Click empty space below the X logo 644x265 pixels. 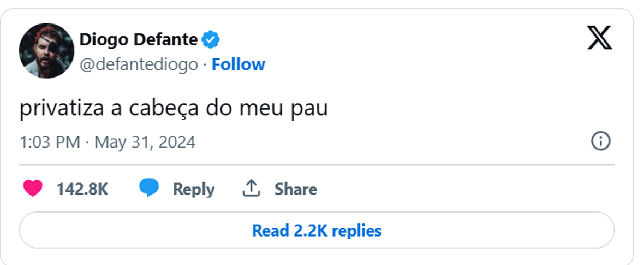click(599, 87)
